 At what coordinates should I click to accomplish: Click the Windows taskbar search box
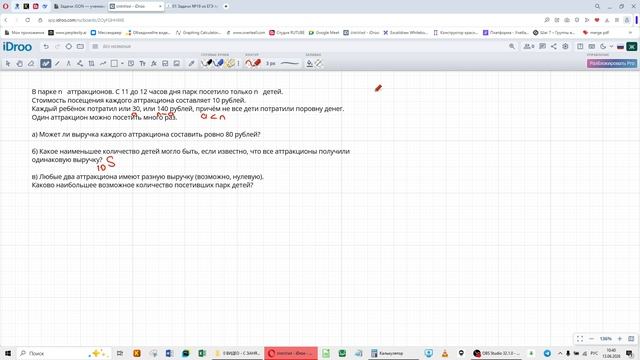pyautogui.click(x=63, y=353)
